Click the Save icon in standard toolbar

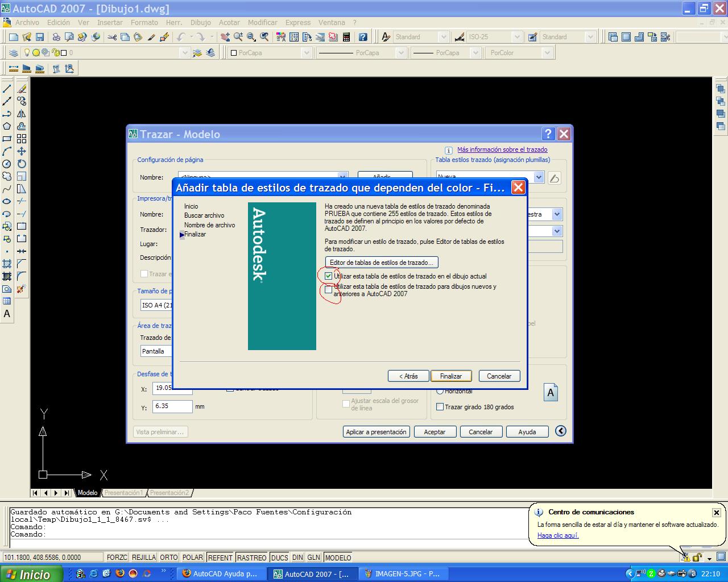click(x=40, y=37)
